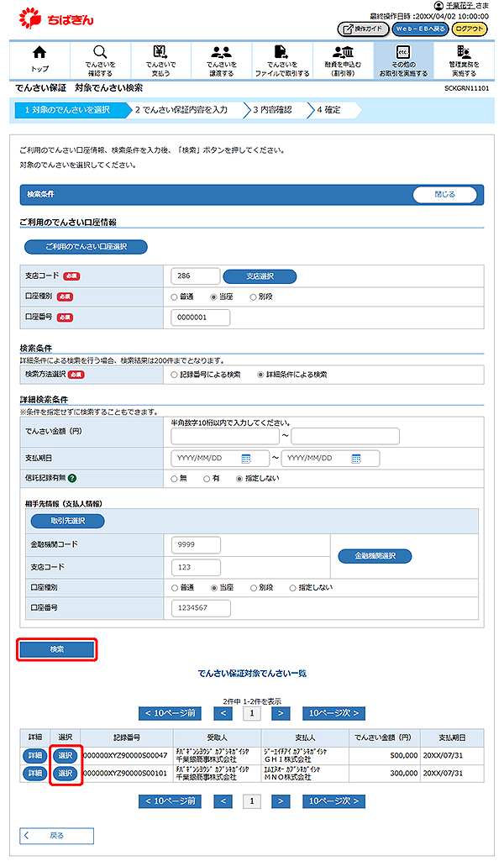Open the でんさいで支払う menu icon
Screen dimensions: 504x866
click(160, 53)
